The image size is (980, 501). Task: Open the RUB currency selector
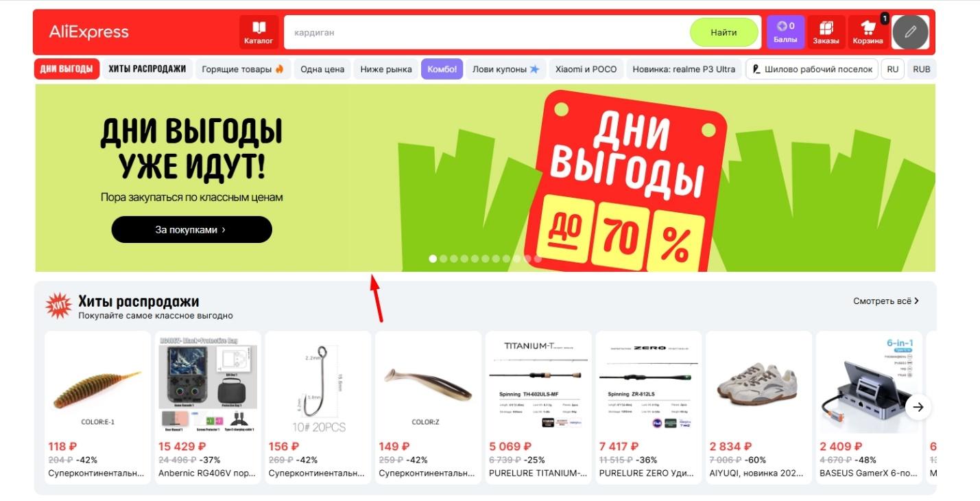(x=922, y=69)
